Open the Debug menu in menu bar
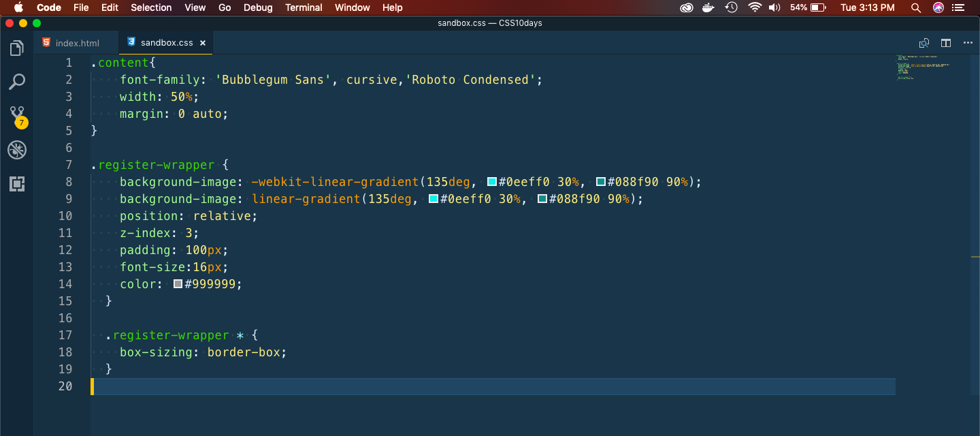 pos(258,7)
